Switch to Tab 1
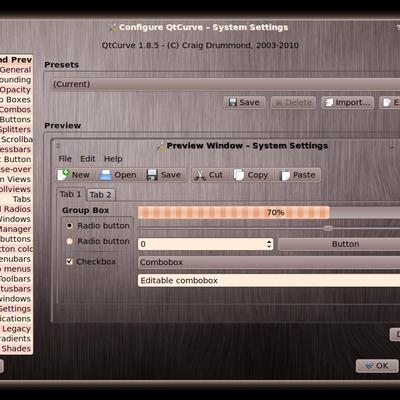 71,194
